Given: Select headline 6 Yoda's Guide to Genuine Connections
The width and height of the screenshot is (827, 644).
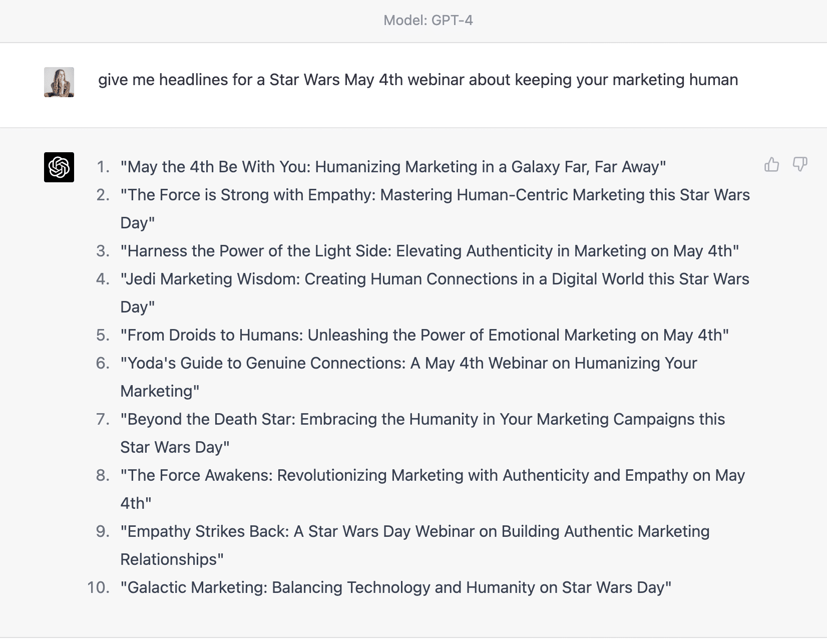Looking at the screenshot, I should 409,377.
